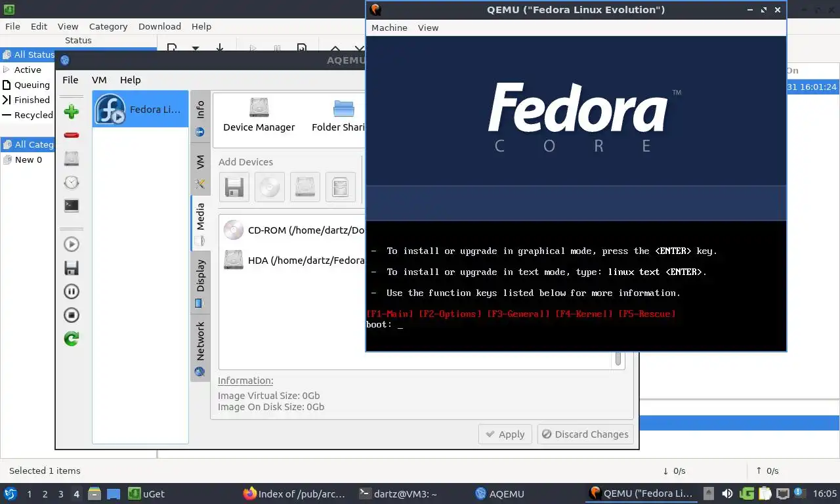This screenshot has width=840, height=504.
Task: Select the HDA disk device row
Action: (x=293, y=261)
